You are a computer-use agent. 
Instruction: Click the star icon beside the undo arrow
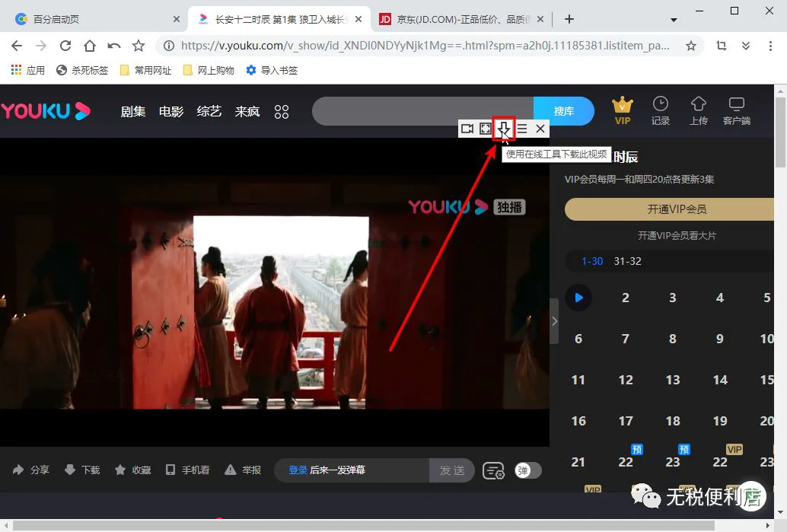click(x=139, y=46)
